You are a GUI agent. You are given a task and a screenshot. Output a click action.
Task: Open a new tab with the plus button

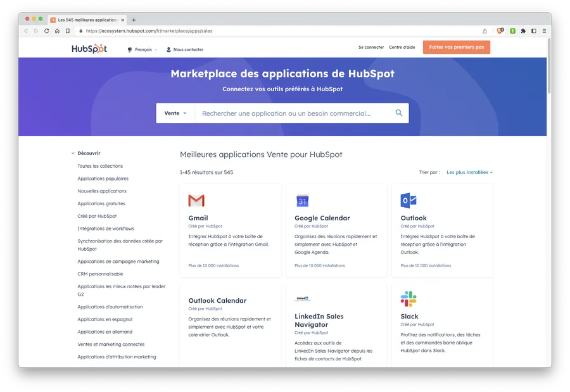pos(134,20)
